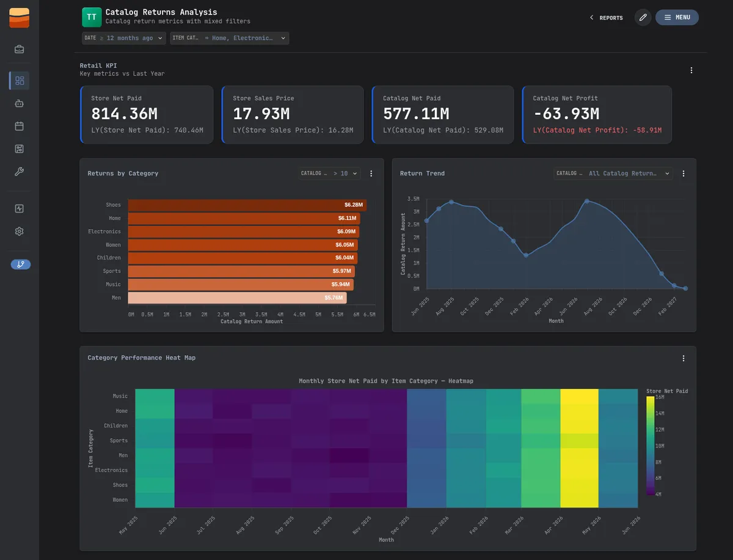Open the ITEM CAT filter dropdown

[229, 38]
